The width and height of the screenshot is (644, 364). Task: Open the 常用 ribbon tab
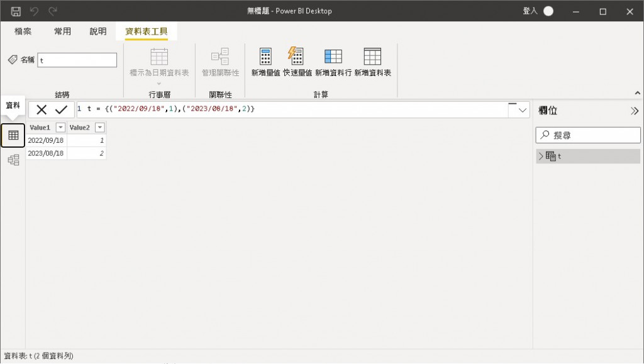click(x=62, y=31)
